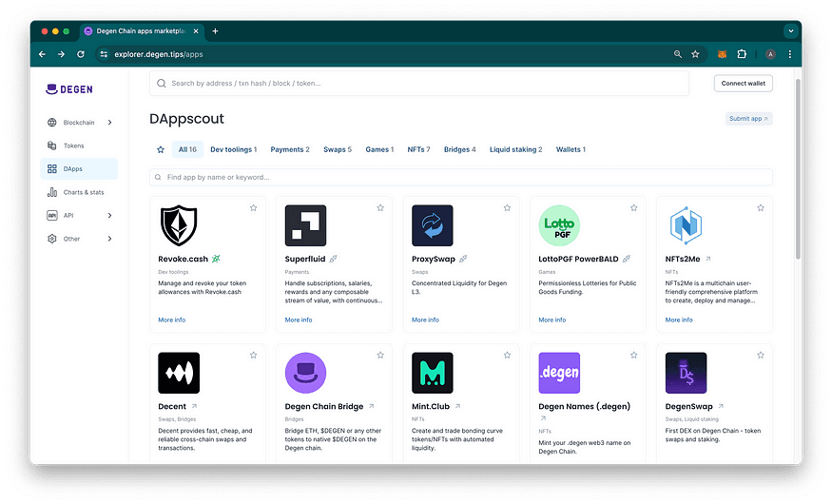Favorite ProxySwap with star
Image resolution: width=832 pixels, height=504 pixels.
click(507, 208)
